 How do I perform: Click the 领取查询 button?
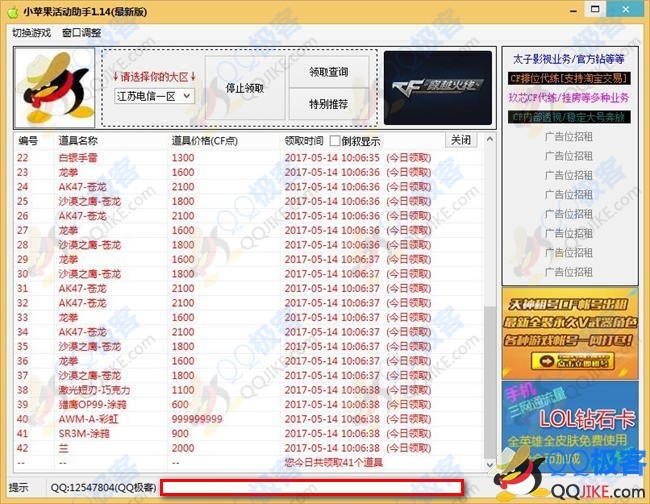[x=328, y=72]
